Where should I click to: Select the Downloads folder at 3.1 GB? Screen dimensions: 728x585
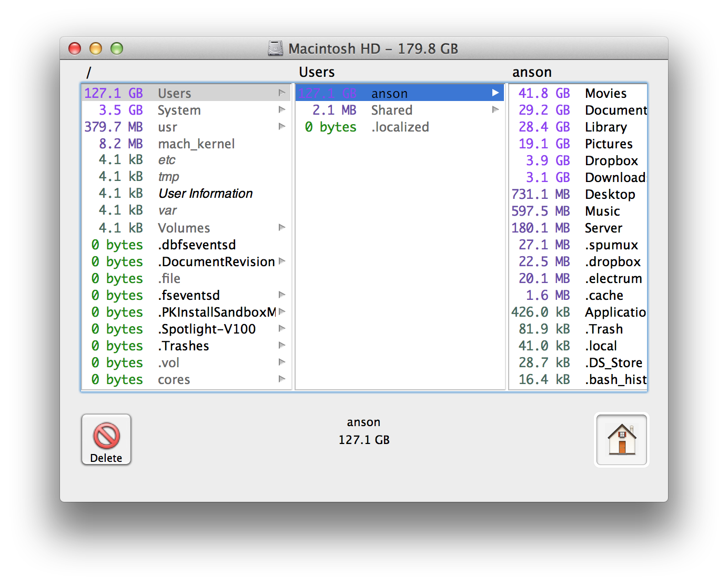point(578,177)
